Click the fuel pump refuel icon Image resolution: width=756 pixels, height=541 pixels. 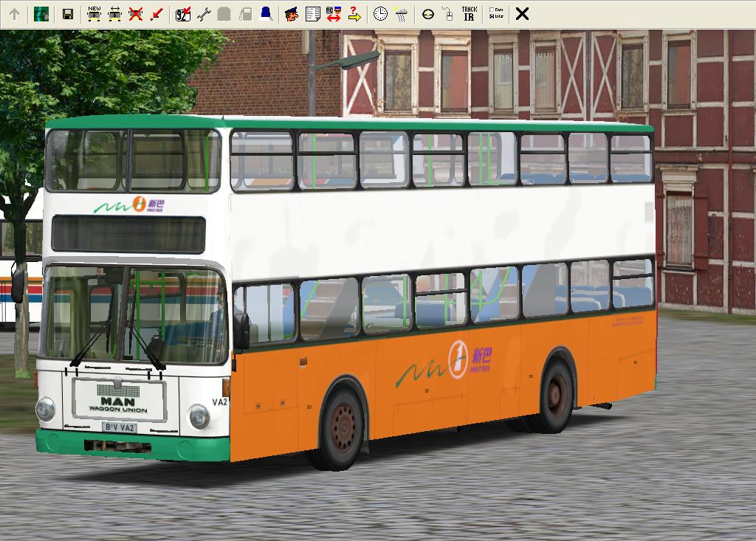(245, 14)
